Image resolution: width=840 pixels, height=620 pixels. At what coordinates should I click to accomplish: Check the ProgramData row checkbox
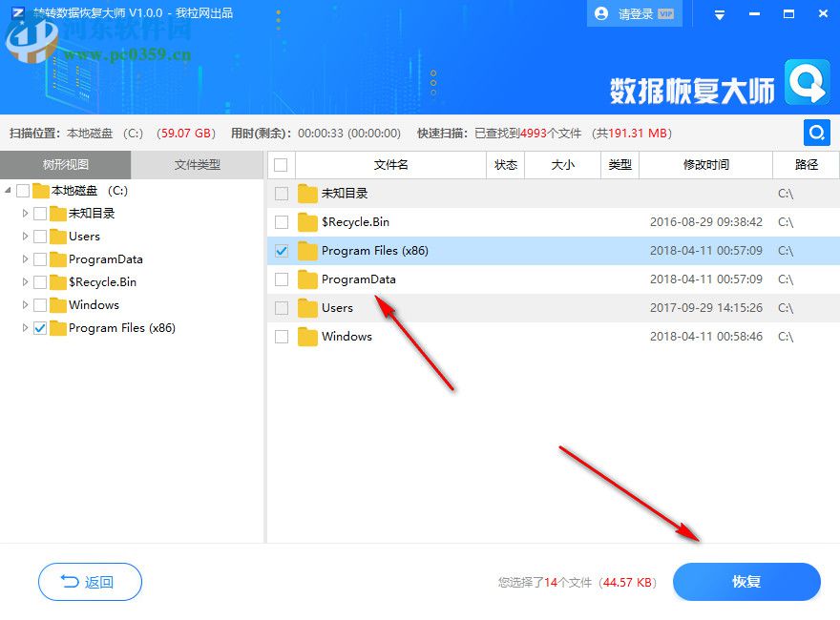(280, 279)
